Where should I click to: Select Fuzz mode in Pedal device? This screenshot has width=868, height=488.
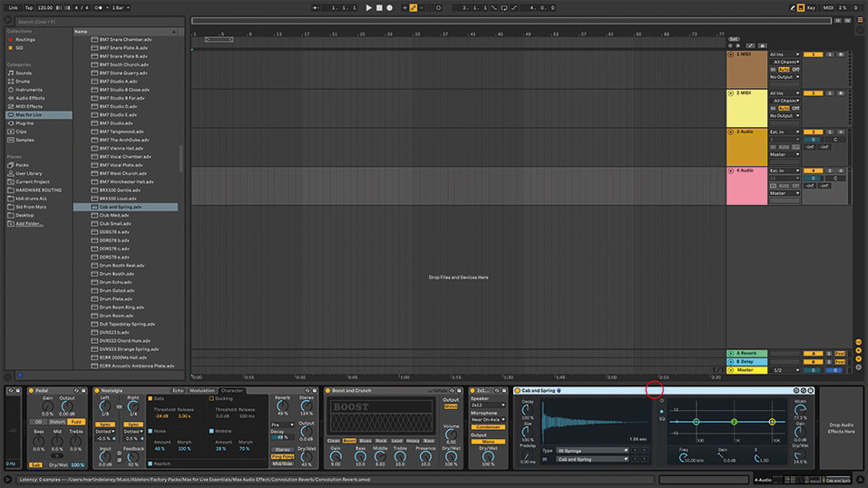point(76,422)
